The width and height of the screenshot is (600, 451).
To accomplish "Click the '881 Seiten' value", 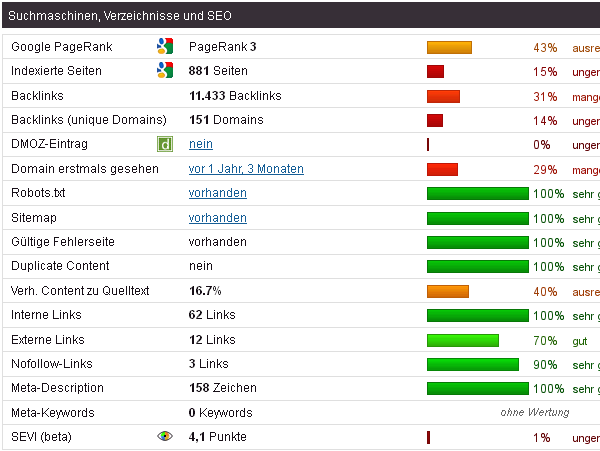I will tap(218, 71).
